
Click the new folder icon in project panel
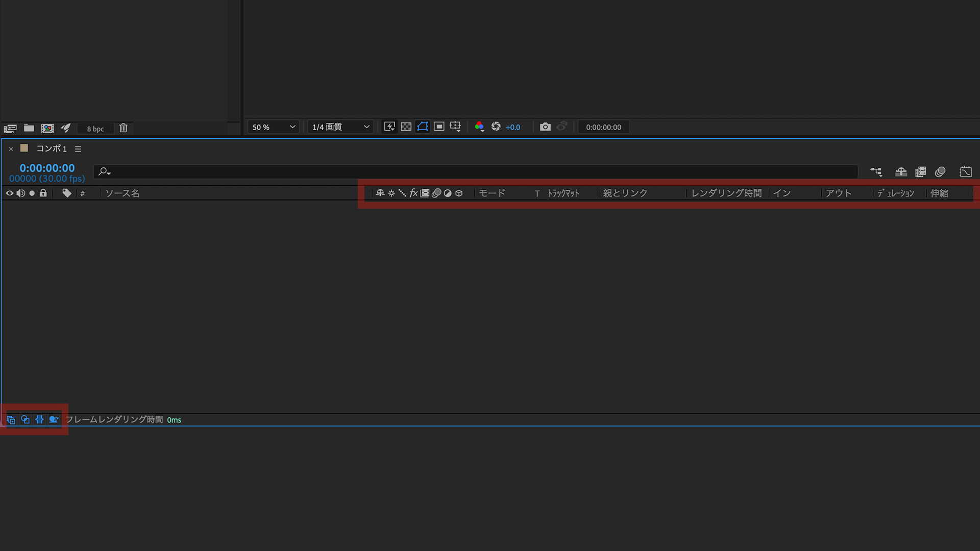tap(29, 128)
